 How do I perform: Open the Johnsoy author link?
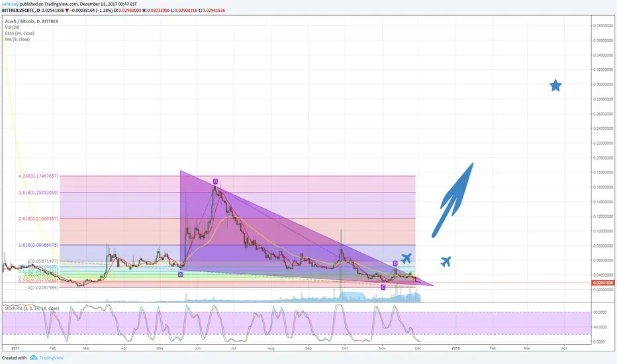[10, 5]
